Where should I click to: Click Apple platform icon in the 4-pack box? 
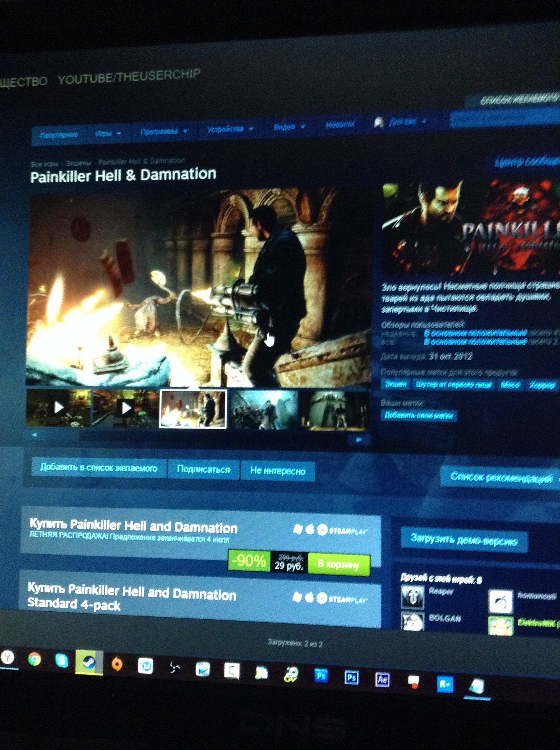pyautogui.click(x=309, y=597)
